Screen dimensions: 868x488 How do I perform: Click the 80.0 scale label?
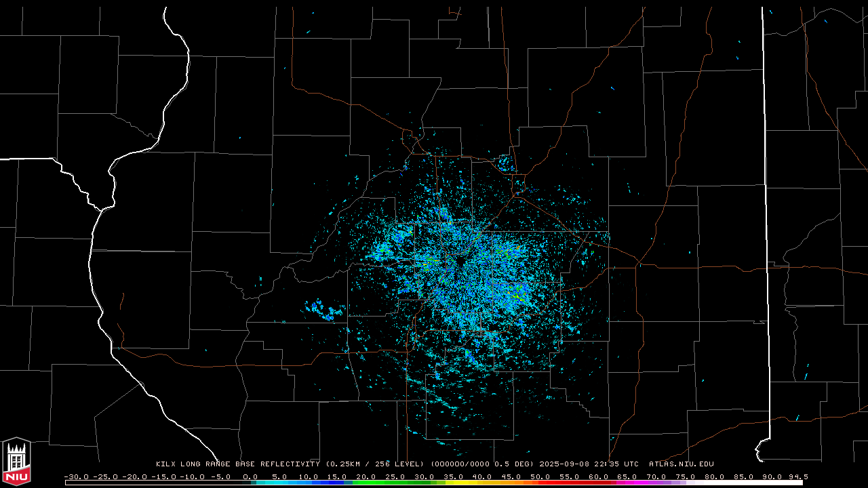coord(715,476)
